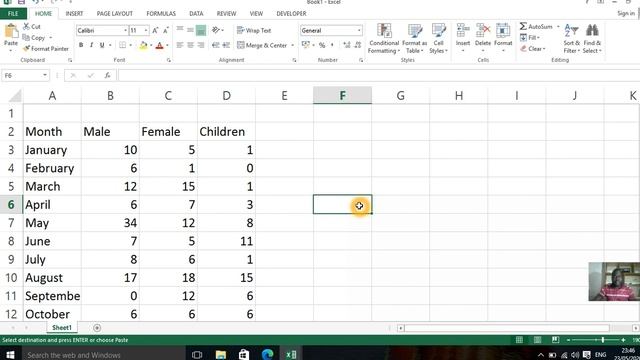Screen dimensions: 640x360
Task: Increase font size with the larger A icon
Action: pyautogui.click(x=155, y=31)
